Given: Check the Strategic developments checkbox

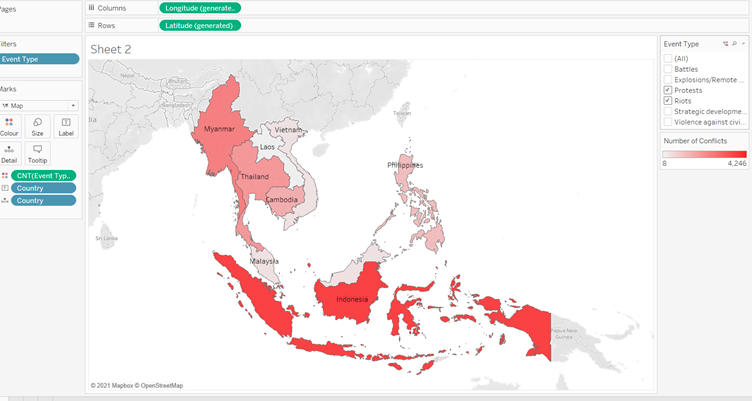Looking at the screenshot, I should click(x=668, y=111).
